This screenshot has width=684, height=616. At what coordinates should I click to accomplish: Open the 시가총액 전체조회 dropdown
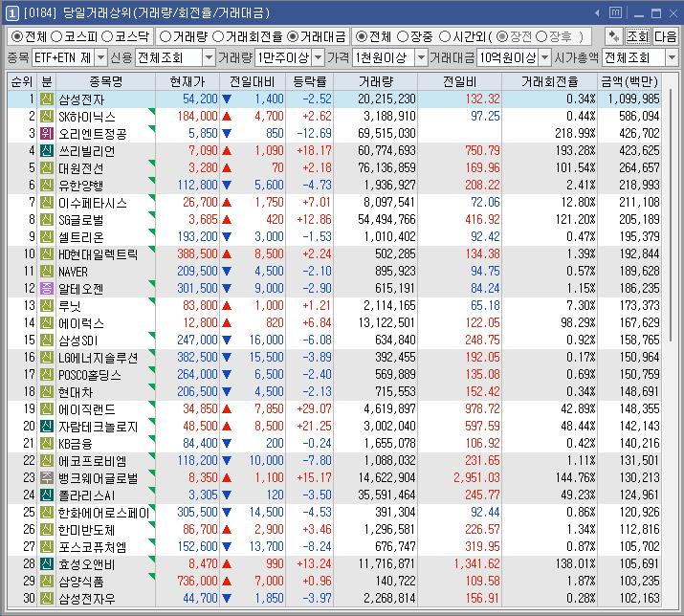click(672, 57)
